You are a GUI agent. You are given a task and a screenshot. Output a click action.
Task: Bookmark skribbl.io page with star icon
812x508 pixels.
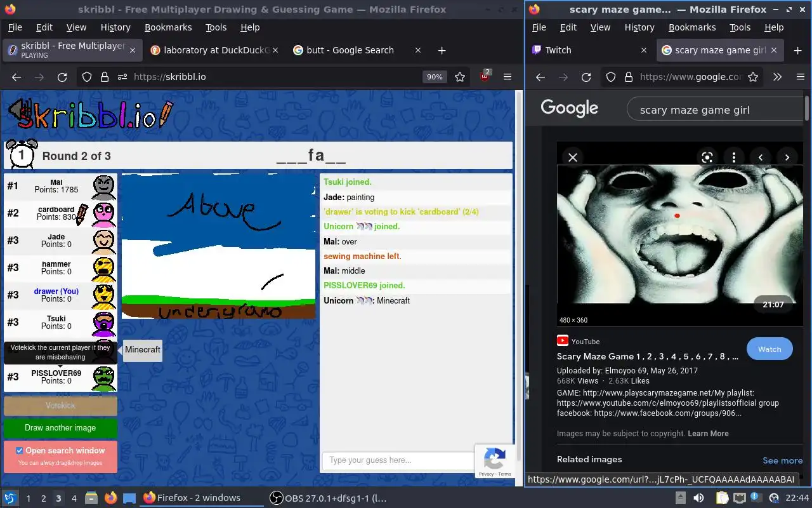460,77
